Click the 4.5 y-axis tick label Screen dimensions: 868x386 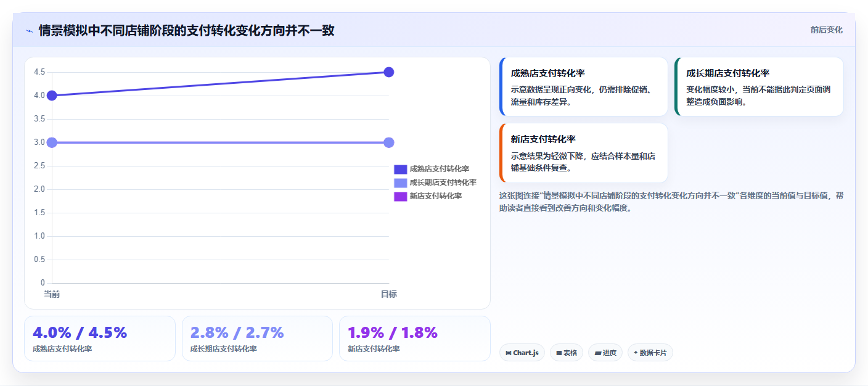(x=39, y=72)
